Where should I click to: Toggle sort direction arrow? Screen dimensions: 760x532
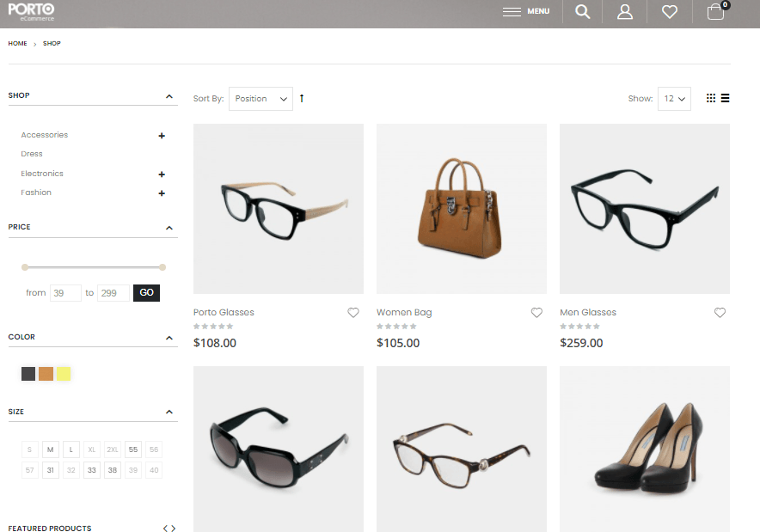tap(302, 99)
